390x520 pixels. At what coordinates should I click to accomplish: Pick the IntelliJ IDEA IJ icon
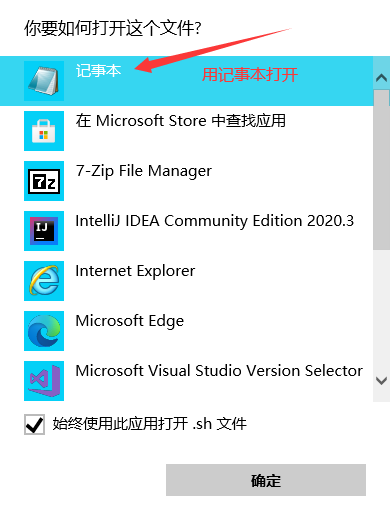coord(44,231)
